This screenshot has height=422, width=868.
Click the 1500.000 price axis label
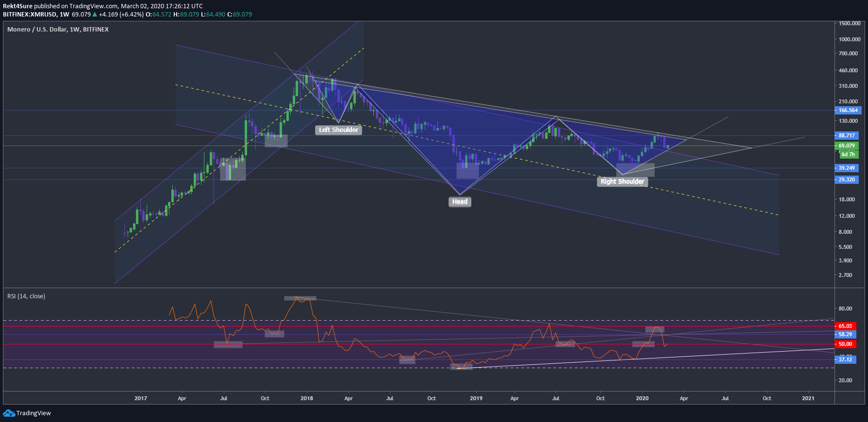click(850, 23)
